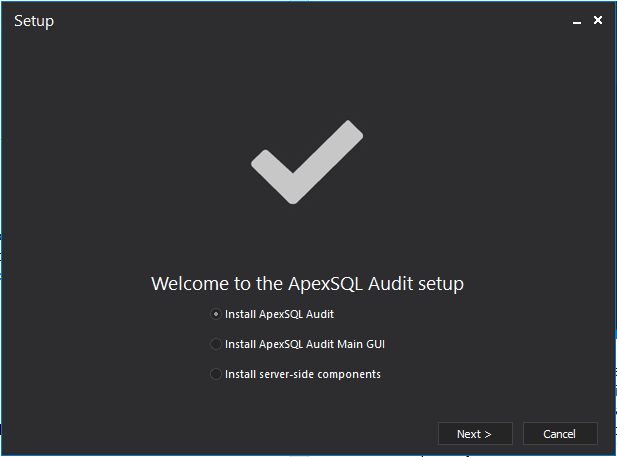Viewport: 617px width, 457px height.
Task: Click the "Install ApexSQL Audit" option label
Action: point(279,314)
